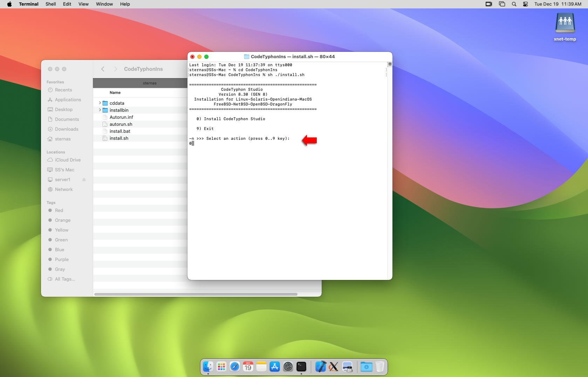Image resolution: width=588 pixels, height=377 pixels.
Task: Open Calendar showing 19 in Dock
Action: coord(248,366)
